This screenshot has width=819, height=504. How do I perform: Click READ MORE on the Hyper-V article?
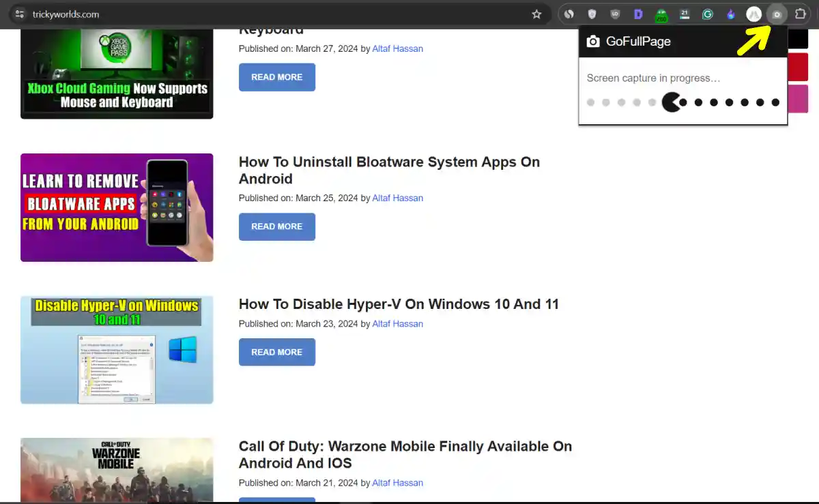[x=276, y=352]
